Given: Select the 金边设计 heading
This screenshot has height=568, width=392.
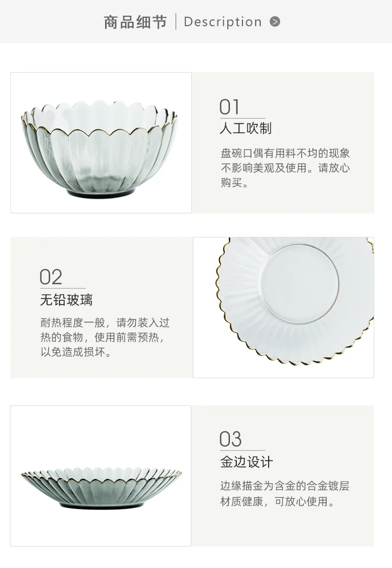Looking at the screenshot, I should pos(246,462).
